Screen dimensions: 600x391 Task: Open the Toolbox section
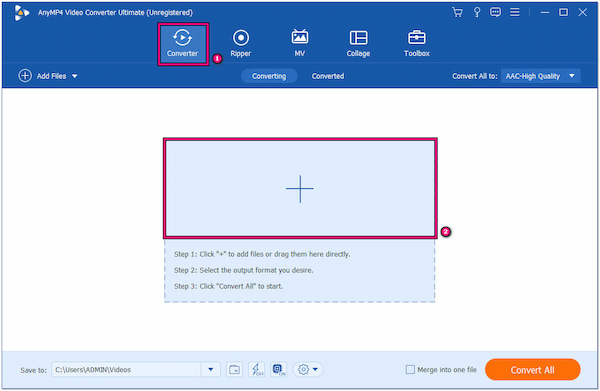coord(417,43)
